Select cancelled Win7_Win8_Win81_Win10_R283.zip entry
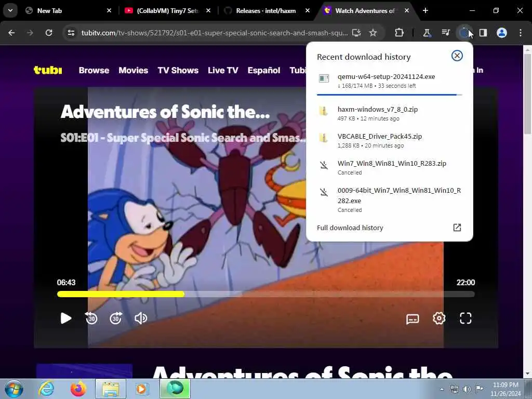This screenshot has width=532, height=399. (390, 168)
